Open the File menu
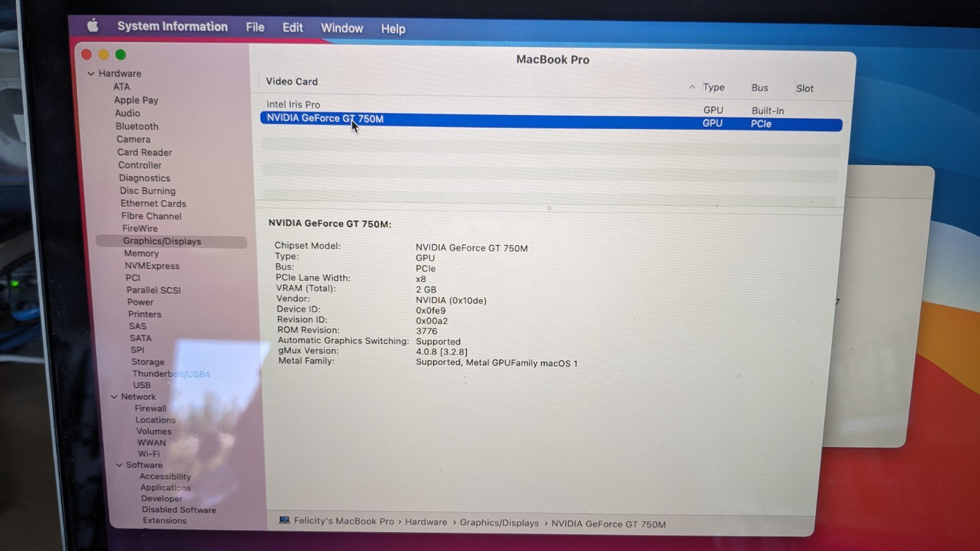 point(255,27)
